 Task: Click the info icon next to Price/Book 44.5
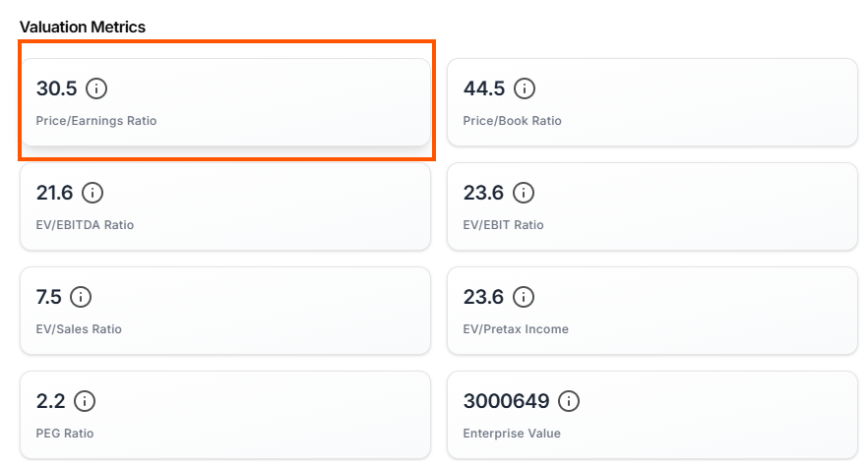pyautogui.click(x=525, y=88)
